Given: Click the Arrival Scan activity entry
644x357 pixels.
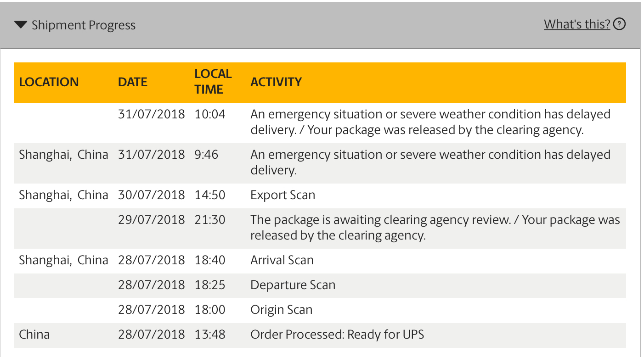Looking at the screenshot, I should pos(282,260).
